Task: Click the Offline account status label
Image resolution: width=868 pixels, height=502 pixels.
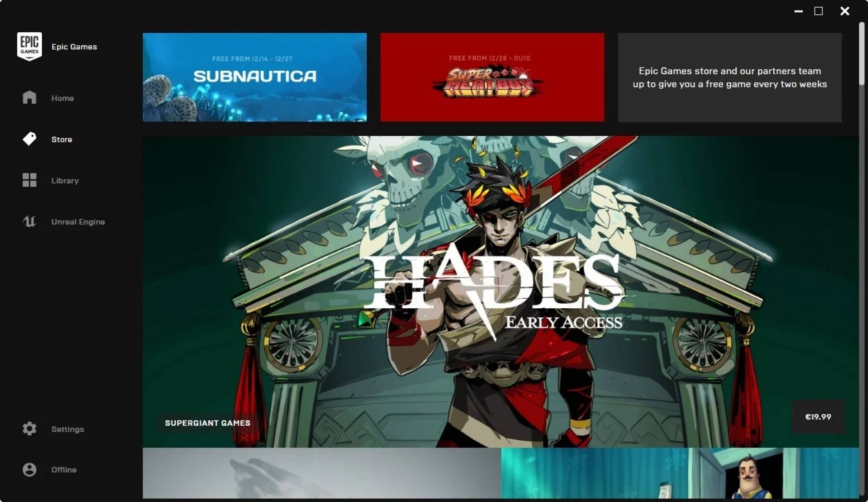Action: coord(64,470)
